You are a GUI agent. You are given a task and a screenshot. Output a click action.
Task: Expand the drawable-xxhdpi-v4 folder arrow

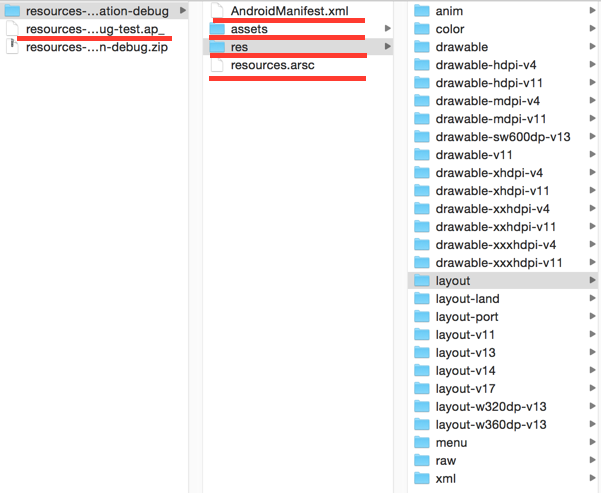593,208
